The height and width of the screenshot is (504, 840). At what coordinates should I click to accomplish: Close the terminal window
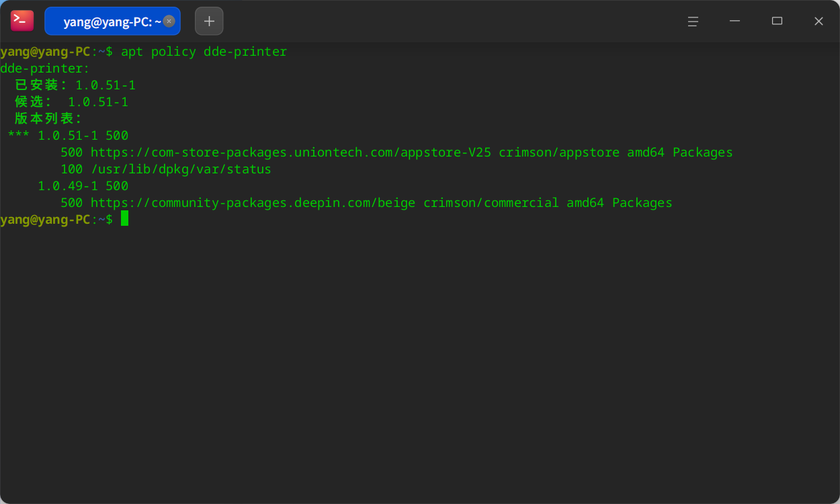818,21
